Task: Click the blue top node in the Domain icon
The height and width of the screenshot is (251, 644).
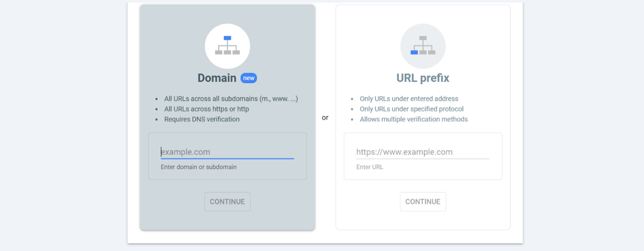Action: (x=227, y=38)
